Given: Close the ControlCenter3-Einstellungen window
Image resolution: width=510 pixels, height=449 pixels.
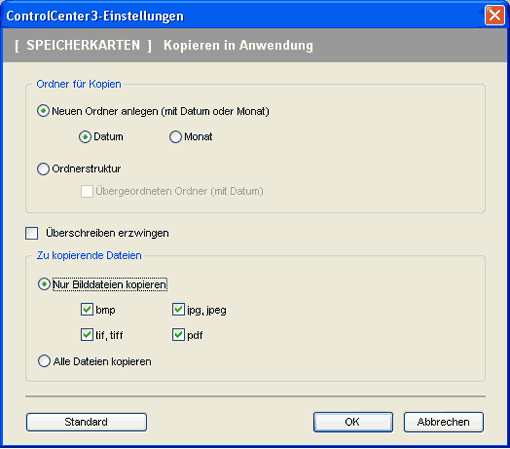Looking at the screenshot, I should (494, 15).
